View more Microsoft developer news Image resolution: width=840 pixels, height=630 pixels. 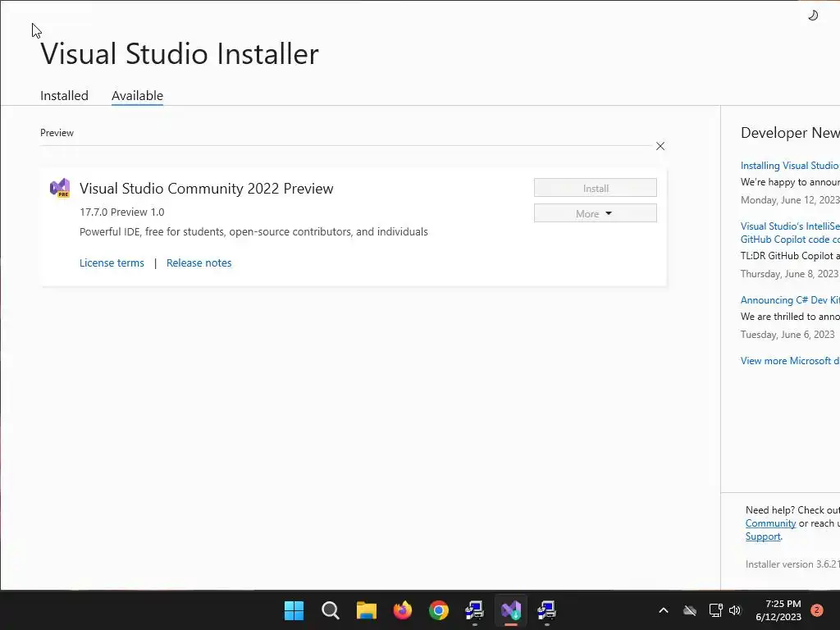(790, 361)
